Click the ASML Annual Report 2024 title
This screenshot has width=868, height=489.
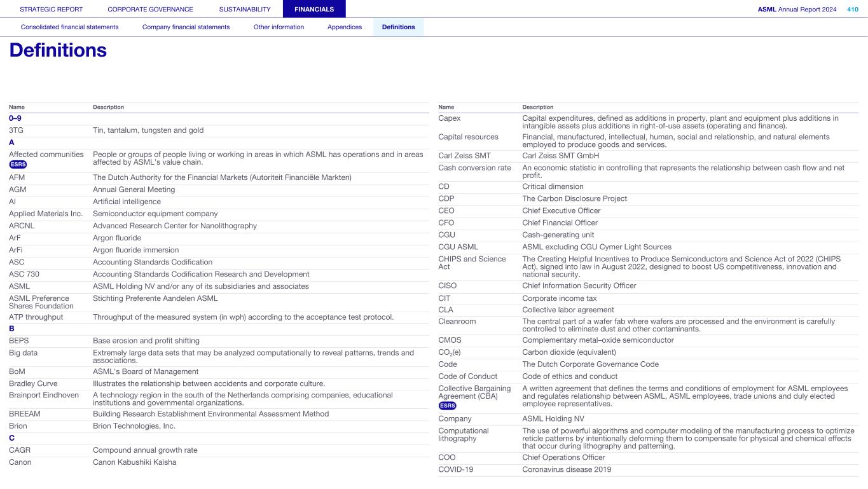click(797, 10)
